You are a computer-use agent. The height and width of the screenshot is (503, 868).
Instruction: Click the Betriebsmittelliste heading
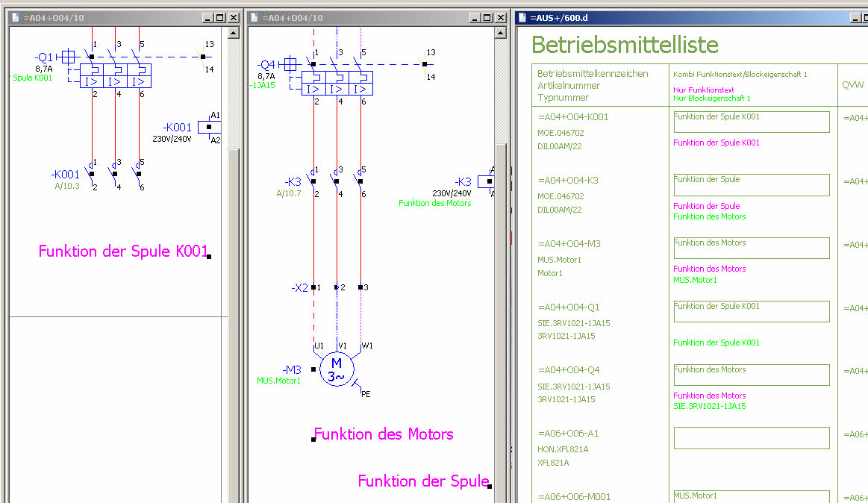[x=625, y=45]
